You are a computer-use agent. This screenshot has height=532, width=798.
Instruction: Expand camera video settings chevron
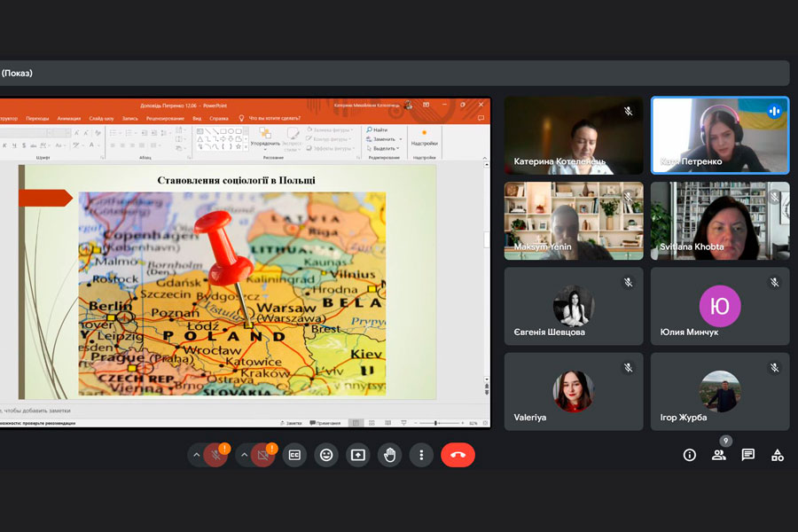[245, 455]
